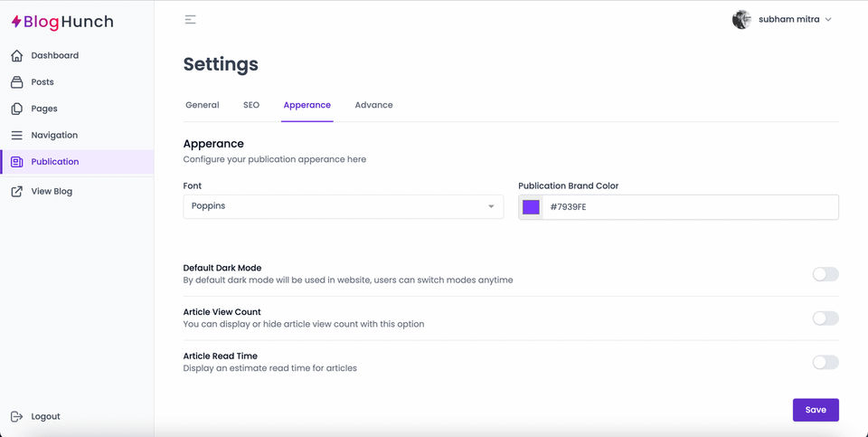Click the Pages copy icon

click(17, 109)
